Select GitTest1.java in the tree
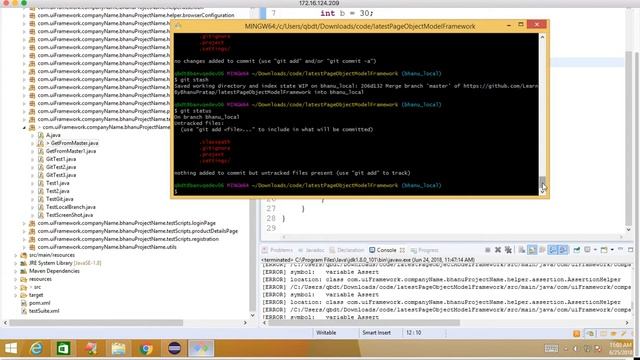The width and height of the screenshot is (640, 360). pos(61,159)
